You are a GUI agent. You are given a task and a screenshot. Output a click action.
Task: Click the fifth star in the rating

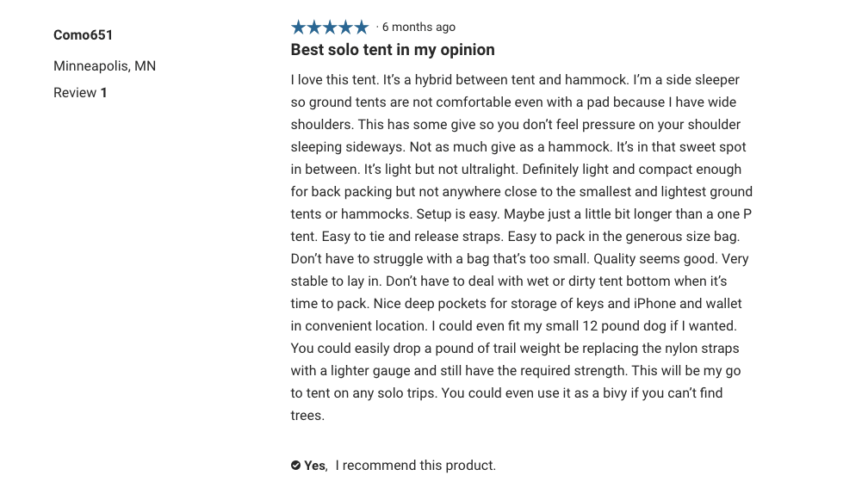pyautogui.click(x=362, y=27)
